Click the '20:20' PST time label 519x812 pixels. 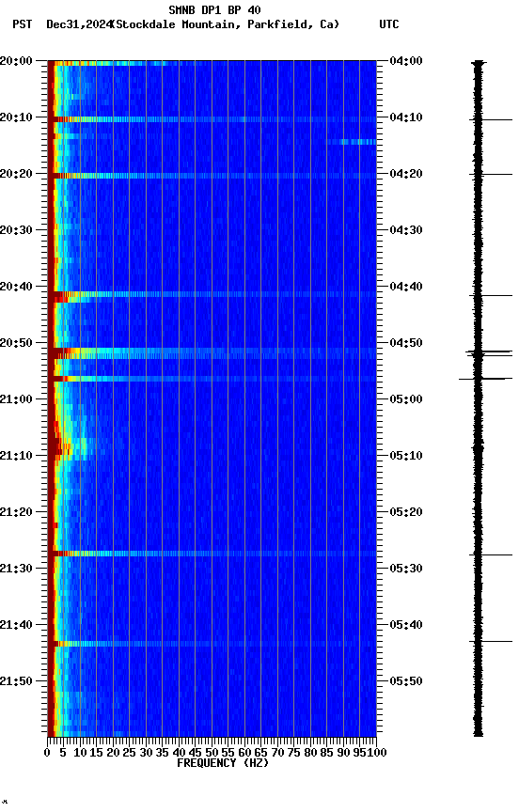click(16, 174)
